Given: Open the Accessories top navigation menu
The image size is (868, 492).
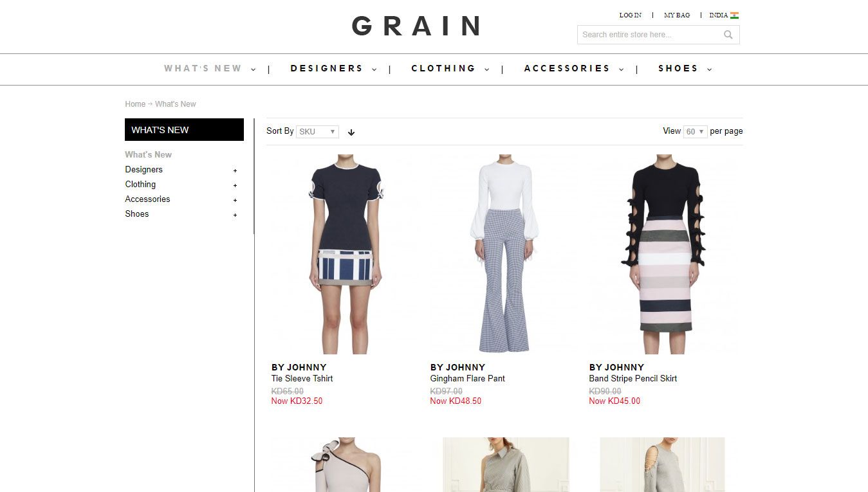Looking at the screenshot, I should tap(574, 68).
